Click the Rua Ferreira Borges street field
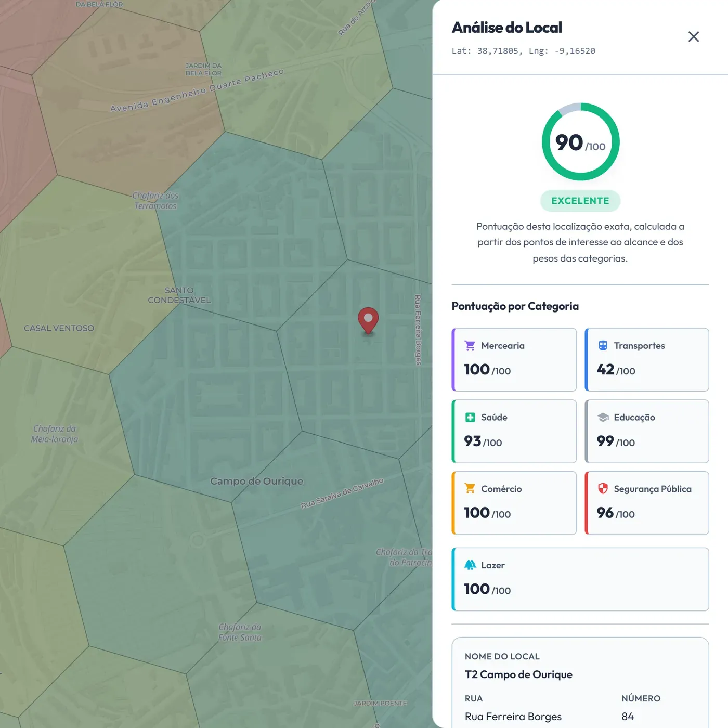 pyautogui.click(x=513, y=717)
